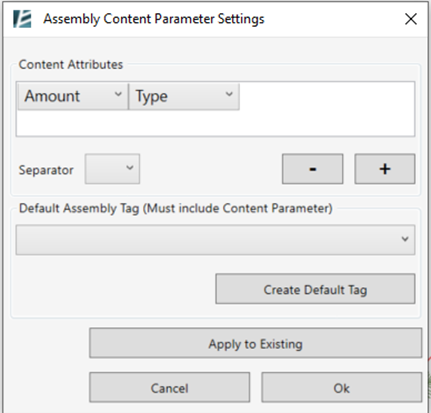The height and width of the screenshot is (413, 431).
Task: Click the chevron arrow beside Type
Action: (x=229, y=94)
